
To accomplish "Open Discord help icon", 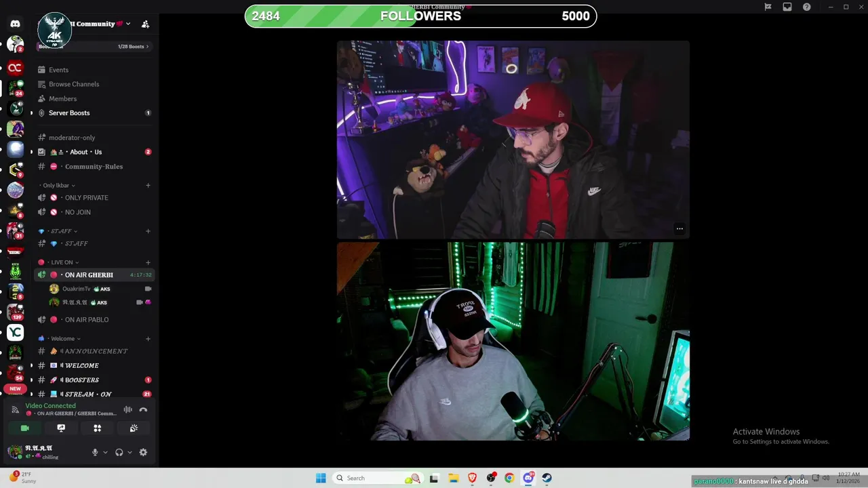I will (806, 7).
